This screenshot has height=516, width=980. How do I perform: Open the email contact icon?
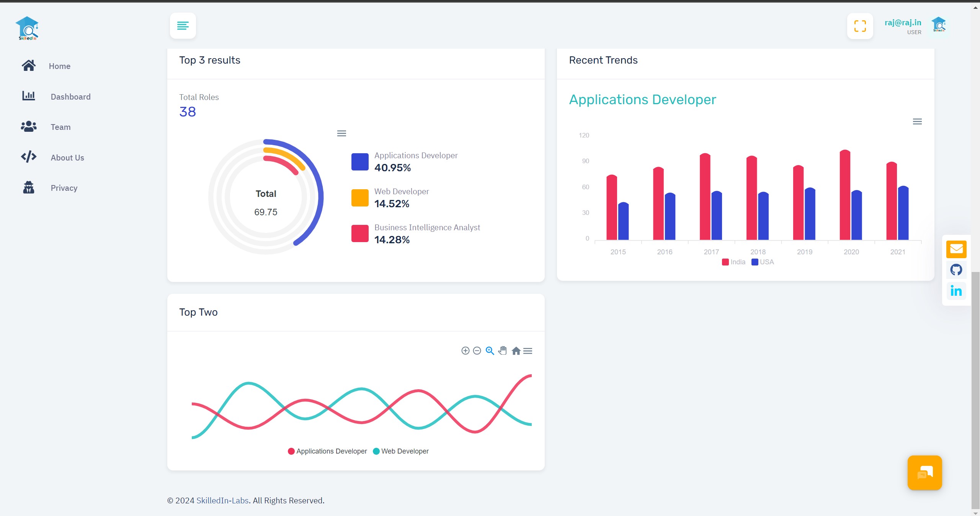coord(956,249)
